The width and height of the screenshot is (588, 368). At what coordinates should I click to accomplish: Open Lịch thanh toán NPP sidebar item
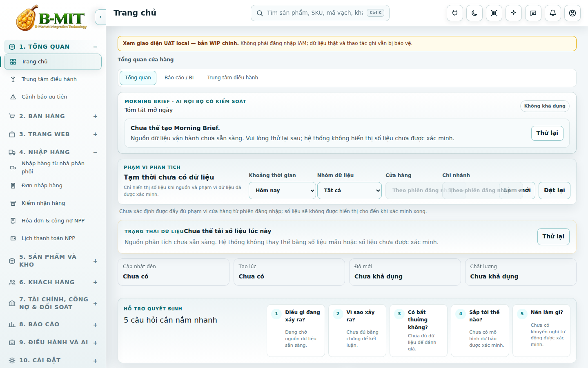pyautogui.click(x=53, y=238)
